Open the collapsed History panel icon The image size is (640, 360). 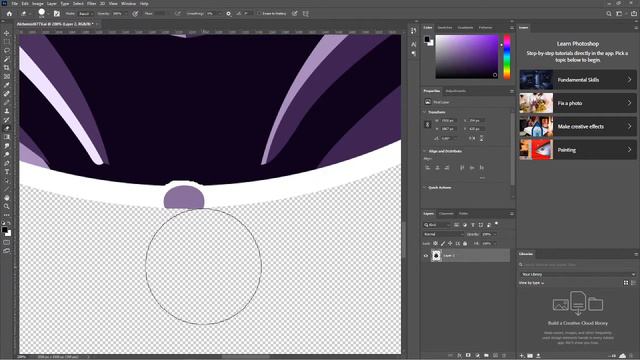point(413,31)
